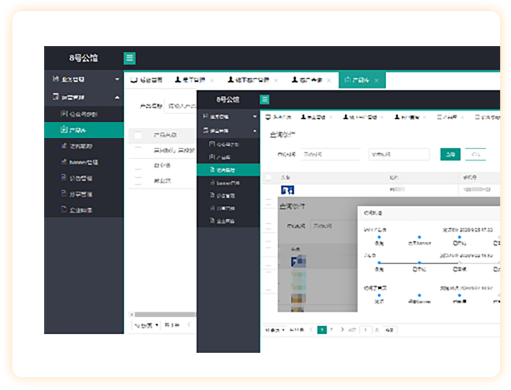The image size is (511, 390).
Task: Click the 8号公馆 logo in the front window
Action: pyautogui.click(x=228, y=99)
